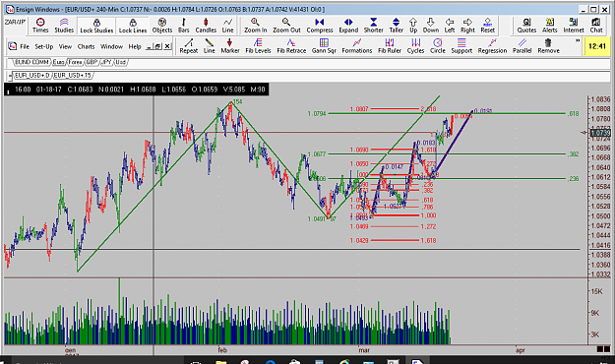This screenshot has height=364, width=615.
Task: Switch chart to Candles style
Action: coord(206,26)
